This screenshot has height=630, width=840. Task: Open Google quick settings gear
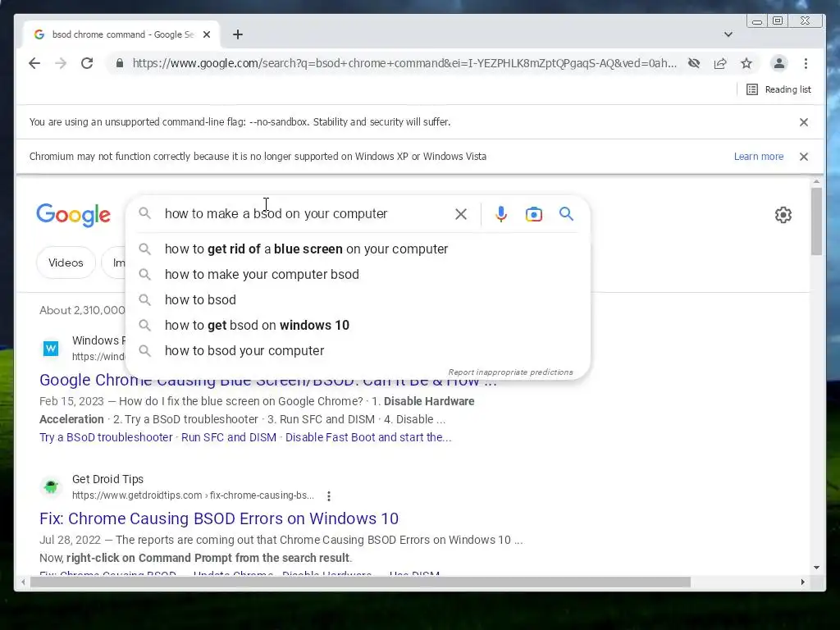[x=783, y=215]
